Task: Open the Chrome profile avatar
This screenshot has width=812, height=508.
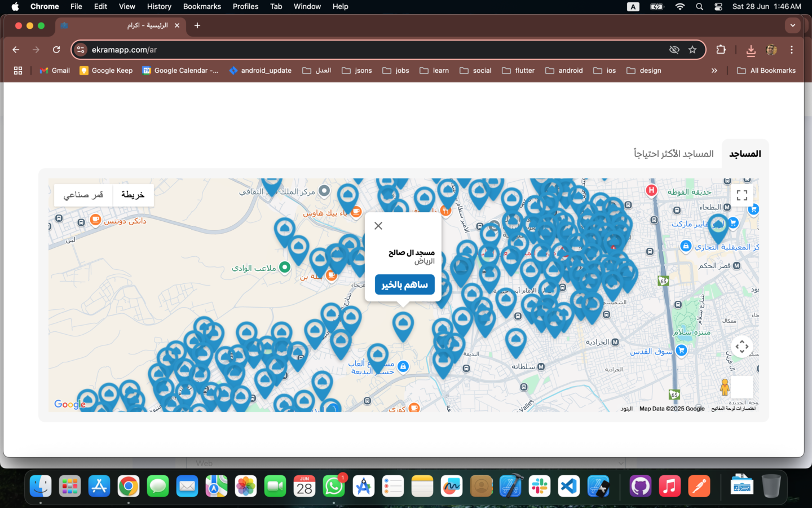Action: click(x=771, y=50)
